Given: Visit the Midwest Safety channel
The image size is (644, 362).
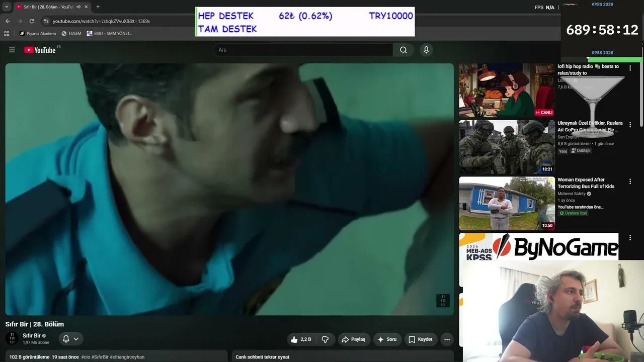Looking at the screenshot, I should (x=572, y=194).
